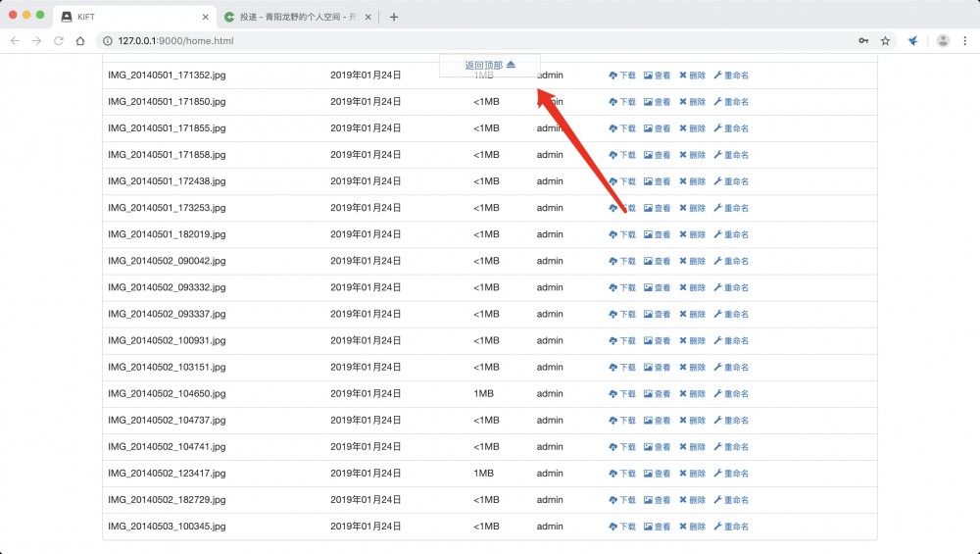Switch to the 投递 browser tab

coord(298,17)
